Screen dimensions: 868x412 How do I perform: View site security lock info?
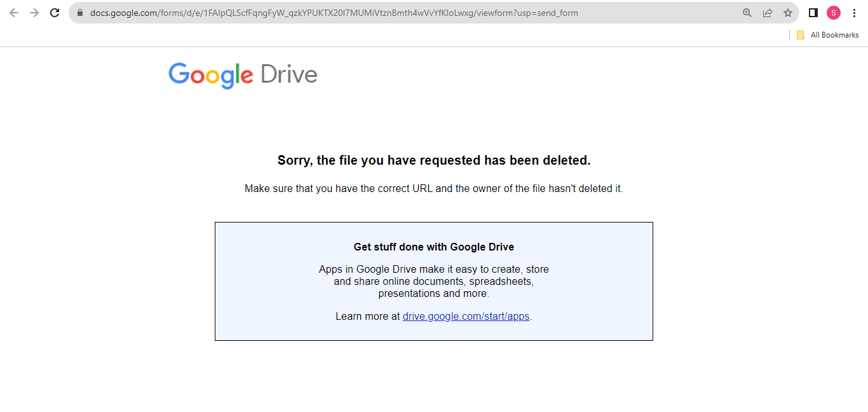[79, 13]
